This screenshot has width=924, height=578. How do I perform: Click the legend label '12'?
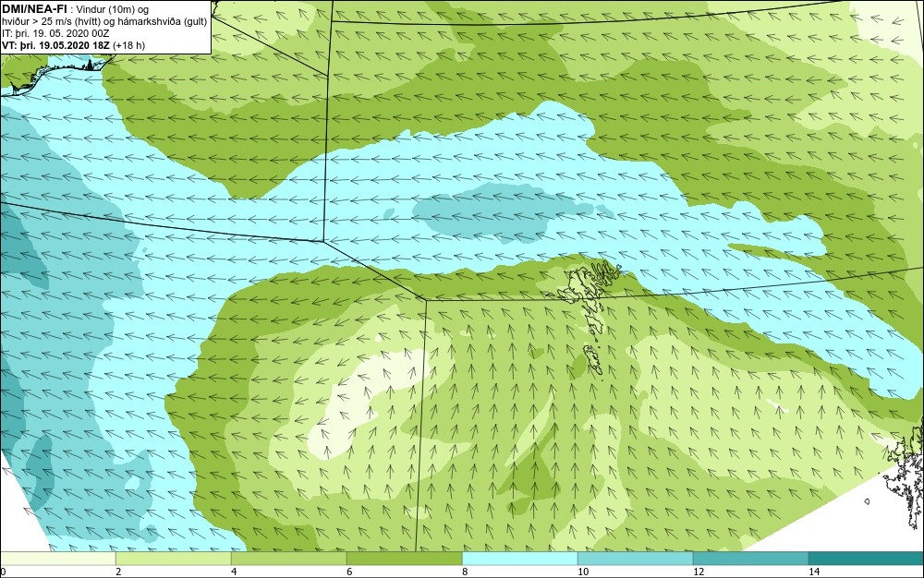tap(699, 572)
